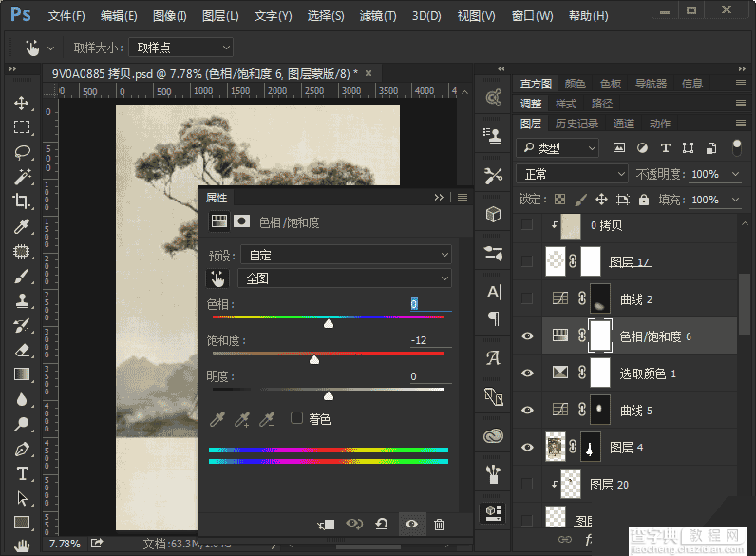Click the Hue slider handle
Screen dimensions: 756x556
coord(329,324)
